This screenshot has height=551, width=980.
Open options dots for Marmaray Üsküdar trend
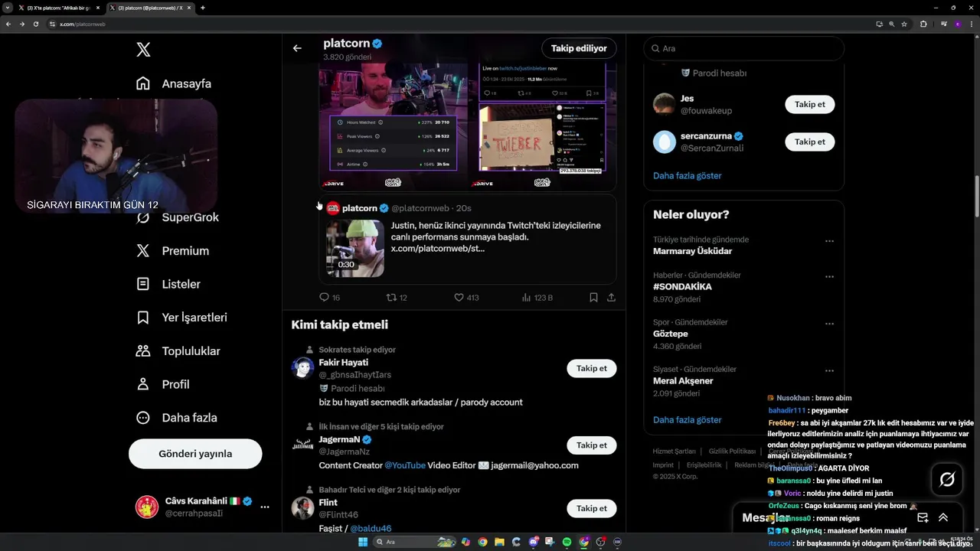click(x=829, y=240)
